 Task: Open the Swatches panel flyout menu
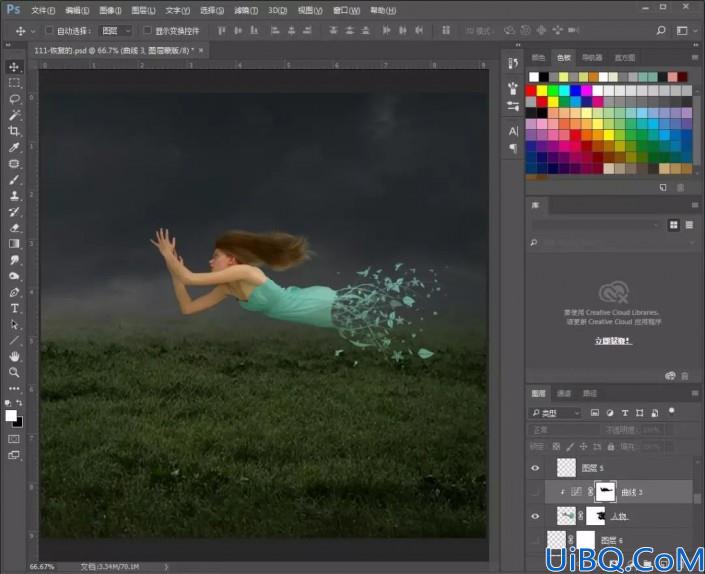tap(695, 58)
